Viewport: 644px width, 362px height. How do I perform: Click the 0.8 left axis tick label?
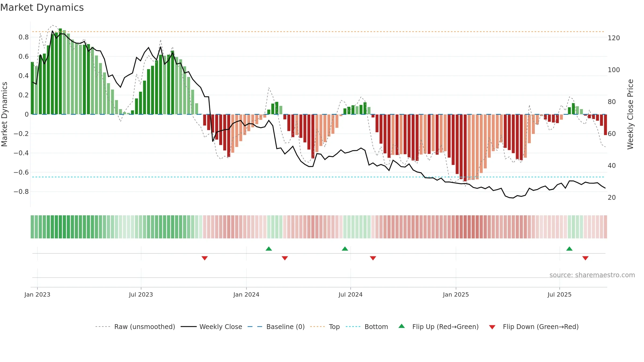point(24,37)
